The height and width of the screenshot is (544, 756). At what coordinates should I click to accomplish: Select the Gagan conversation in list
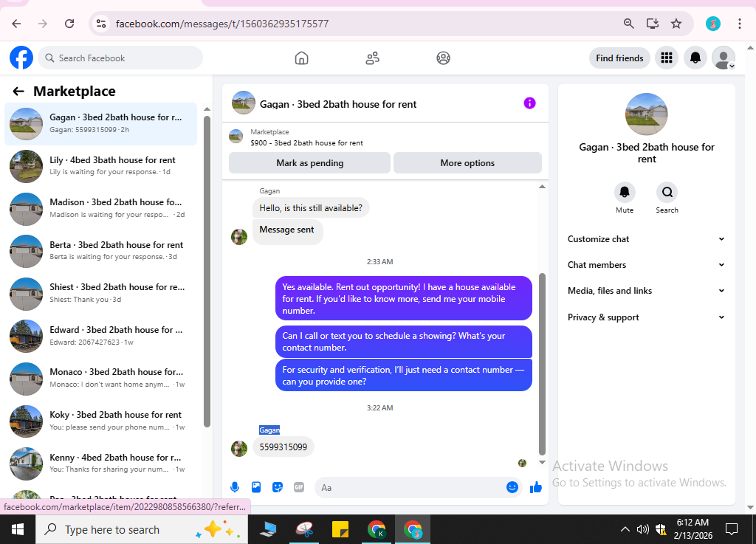[x=100, y=123]
